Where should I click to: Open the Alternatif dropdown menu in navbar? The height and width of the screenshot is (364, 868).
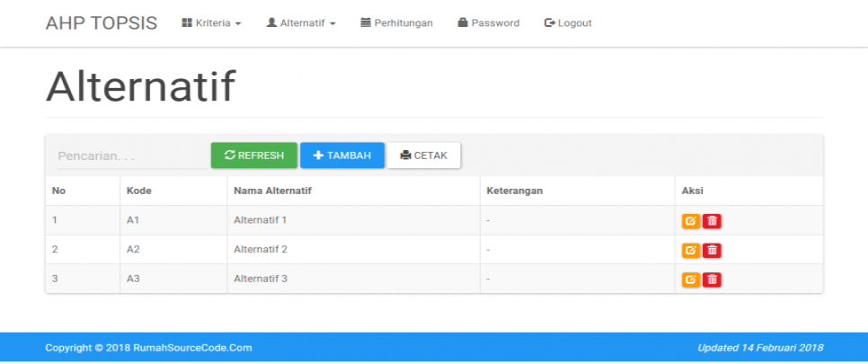(301, 23)
